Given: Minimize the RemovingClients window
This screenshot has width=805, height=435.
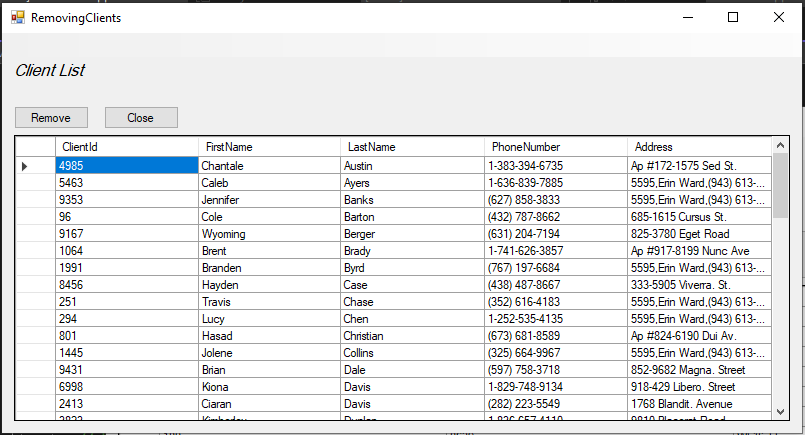Looking at the screenshot, I should coord(688,17).
